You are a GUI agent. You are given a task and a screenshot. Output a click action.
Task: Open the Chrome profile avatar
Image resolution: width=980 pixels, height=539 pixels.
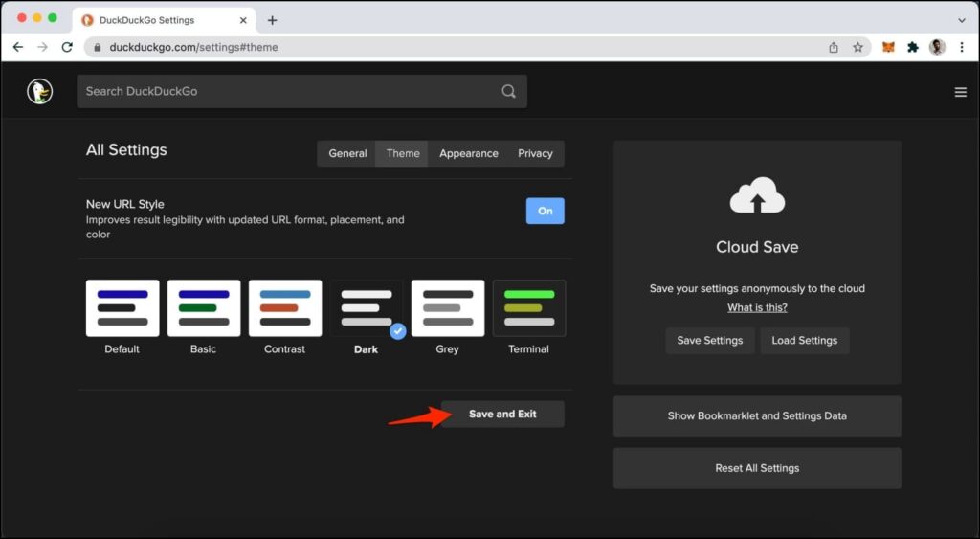click(x=937, y=48)
